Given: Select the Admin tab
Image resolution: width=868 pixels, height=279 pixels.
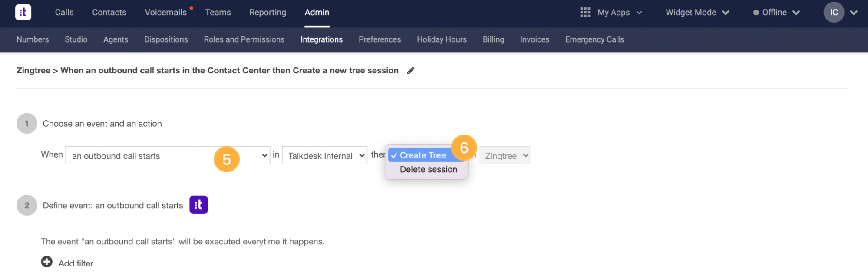Looking at the screenshot, I should coord(317,12).
